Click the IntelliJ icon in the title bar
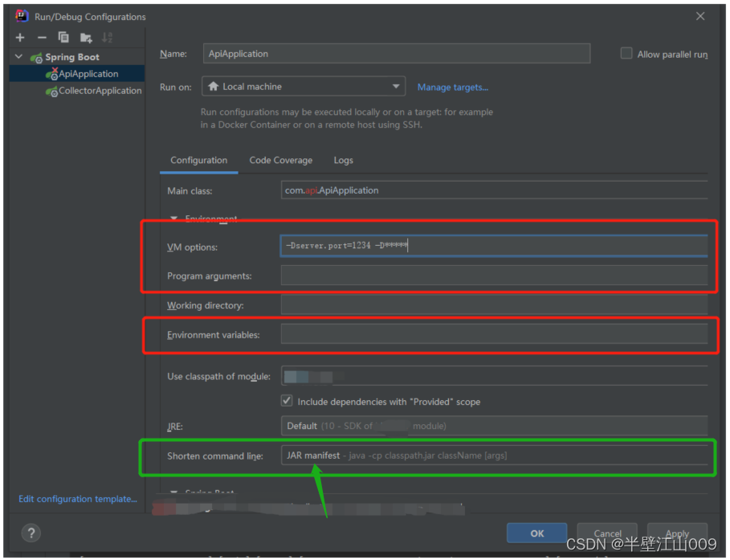 click(x=22, y=16)
